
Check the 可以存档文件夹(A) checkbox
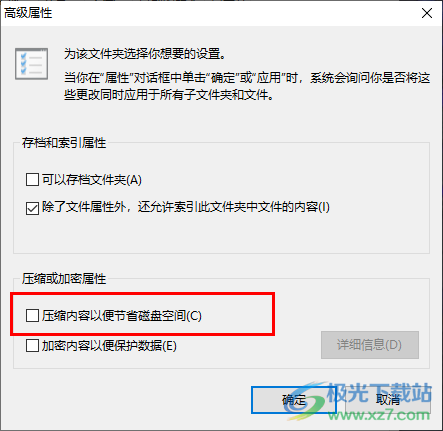pyautogui.click(x=32, y=180)
